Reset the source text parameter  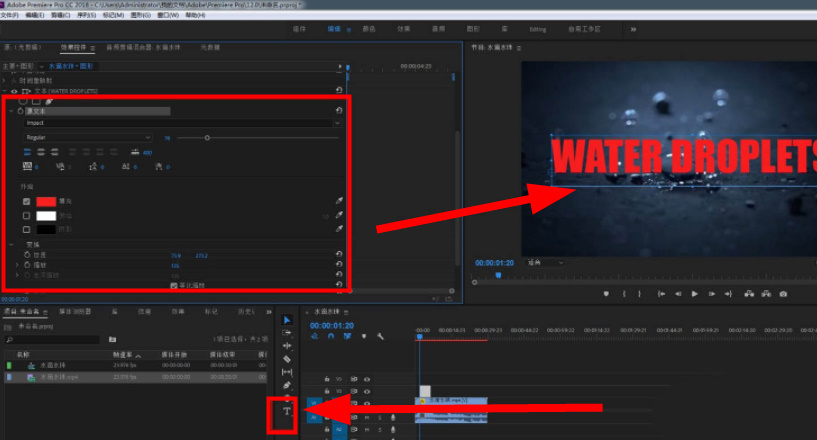(339, 111)
